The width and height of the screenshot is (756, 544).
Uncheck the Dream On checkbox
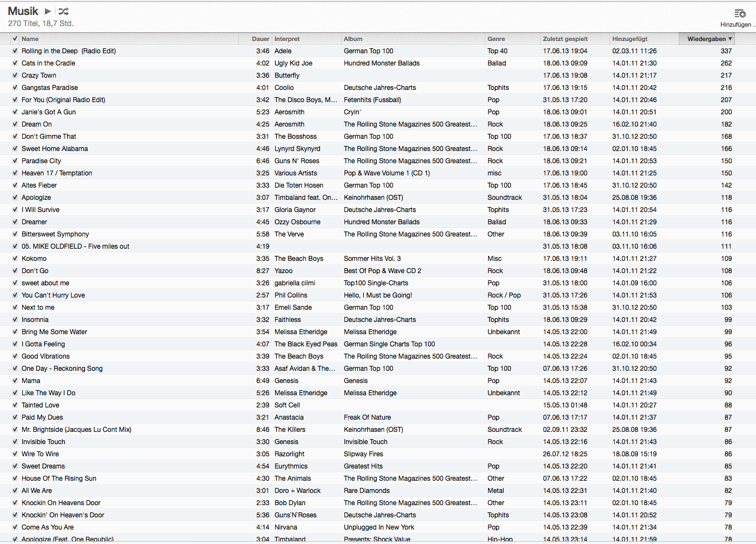[x=15, y=124]
